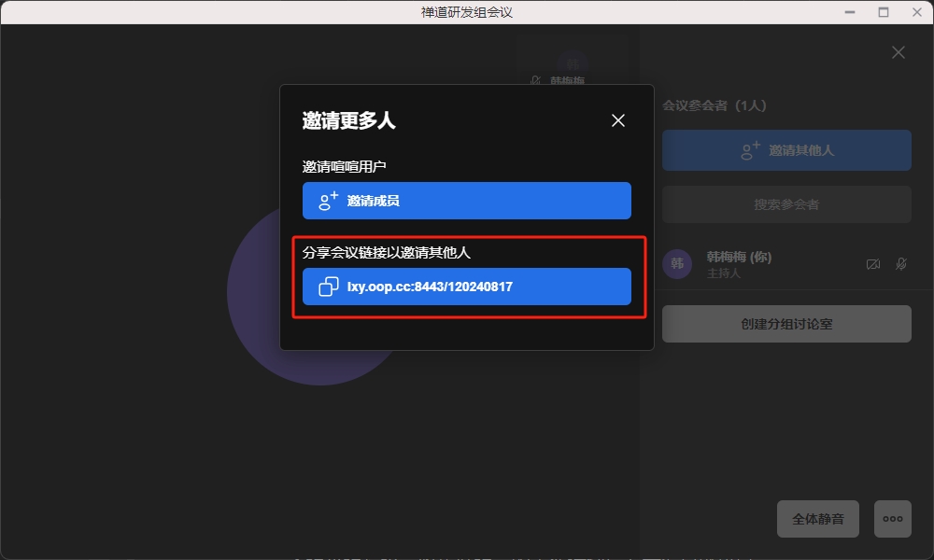934x560 pixels.
Task: Click the copy icon beside the meeting link
Action: tap(329, 287)
